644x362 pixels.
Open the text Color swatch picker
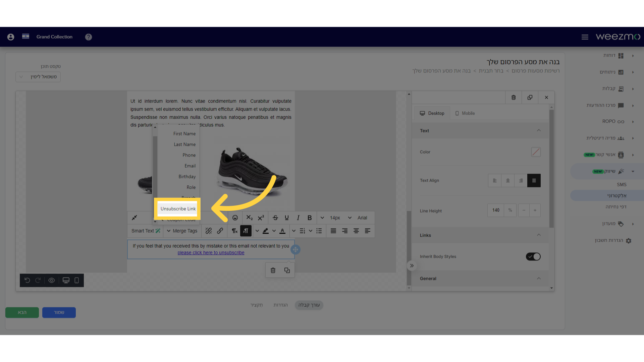point(536,152)
